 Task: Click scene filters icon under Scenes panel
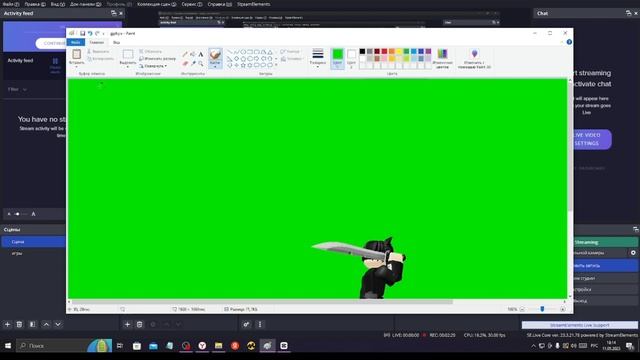(x=32, y=324)
